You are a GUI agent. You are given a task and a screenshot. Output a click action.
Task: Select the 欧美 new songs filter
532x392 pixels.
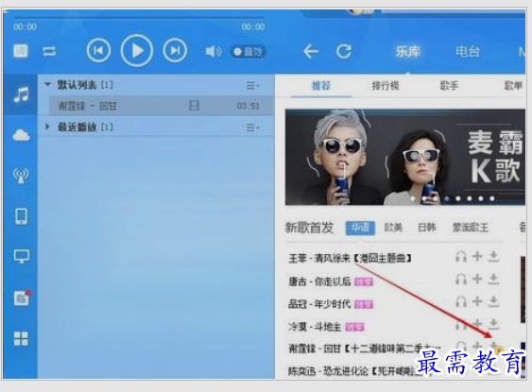[x=393, y=228]
